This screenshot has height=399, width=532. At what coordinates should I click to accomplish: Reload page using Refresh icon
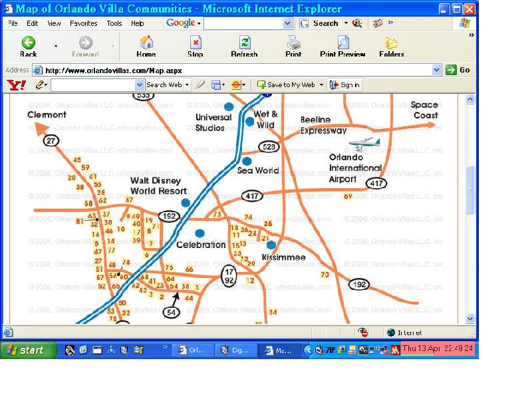pyautogui.click(x=244, y=47)
